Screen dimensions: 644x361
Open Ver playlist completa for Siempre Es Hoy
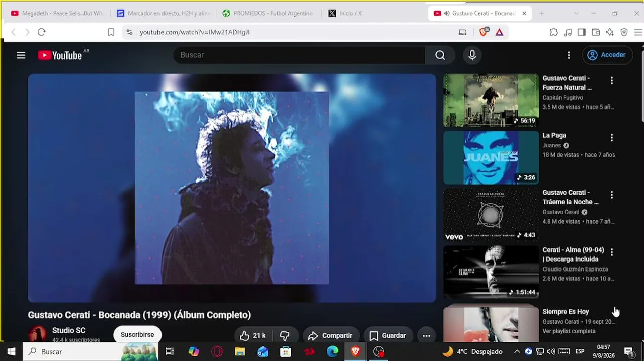(569, 331)
